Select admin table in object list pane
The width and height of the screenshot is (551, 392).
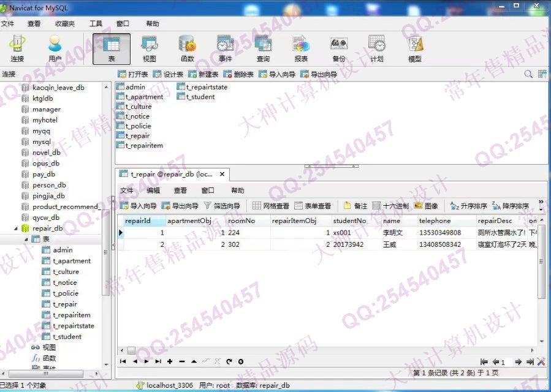pyautogui.click(x=135, y=87)
